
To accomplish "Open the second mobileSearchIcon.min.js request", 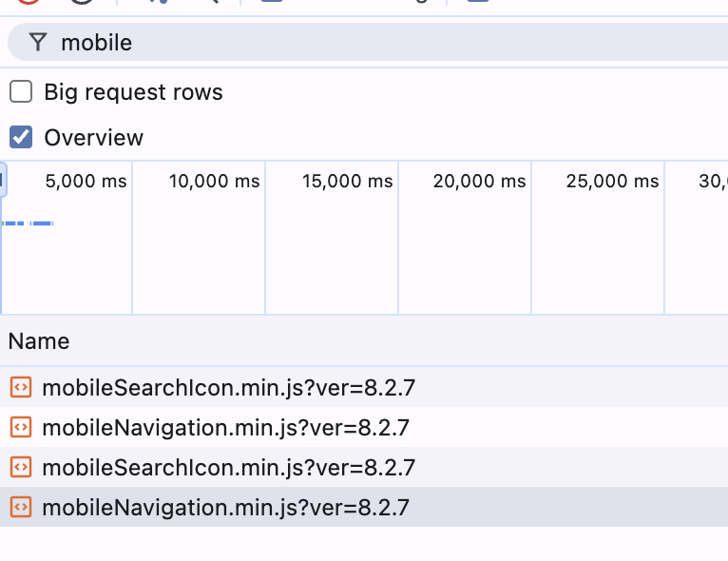I will pyautogui.click(x=228, y=467).
